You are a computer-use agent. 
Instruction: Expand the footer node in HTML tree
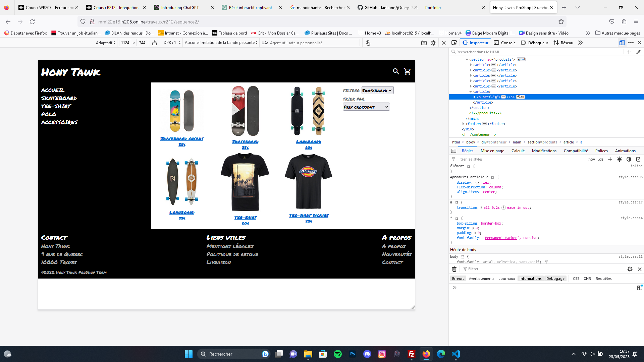click(x=463, y=124)
